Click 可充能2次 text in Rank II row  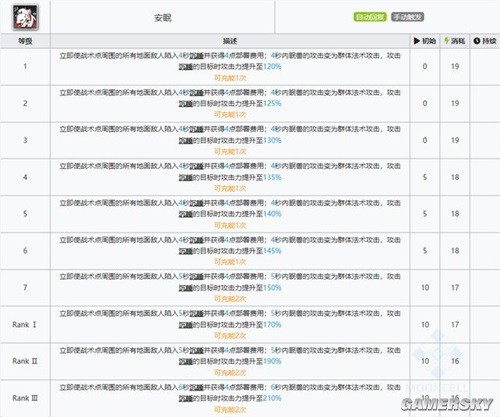tap(230, 373)
